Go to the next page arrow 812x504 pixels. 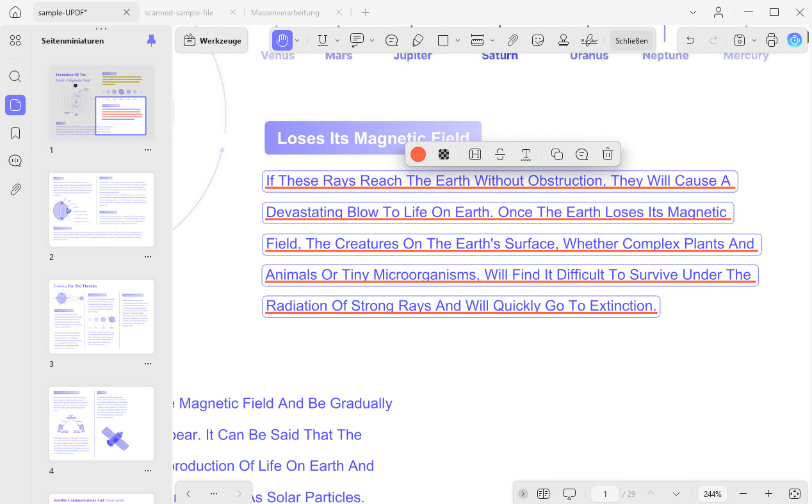point(676,494)
